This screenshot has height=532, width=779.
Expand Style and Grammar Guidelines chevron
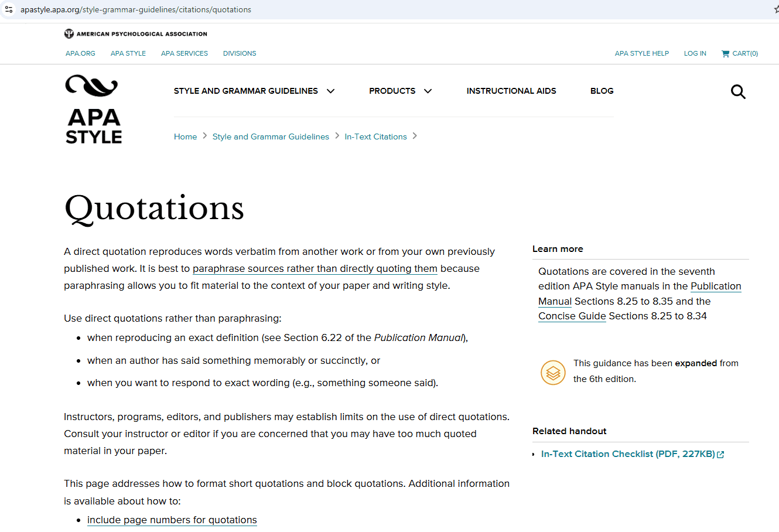331,91
